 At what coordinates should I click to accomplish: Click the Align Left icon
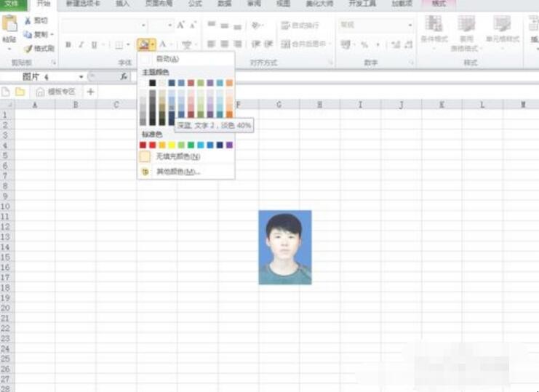tap(212, 44)
